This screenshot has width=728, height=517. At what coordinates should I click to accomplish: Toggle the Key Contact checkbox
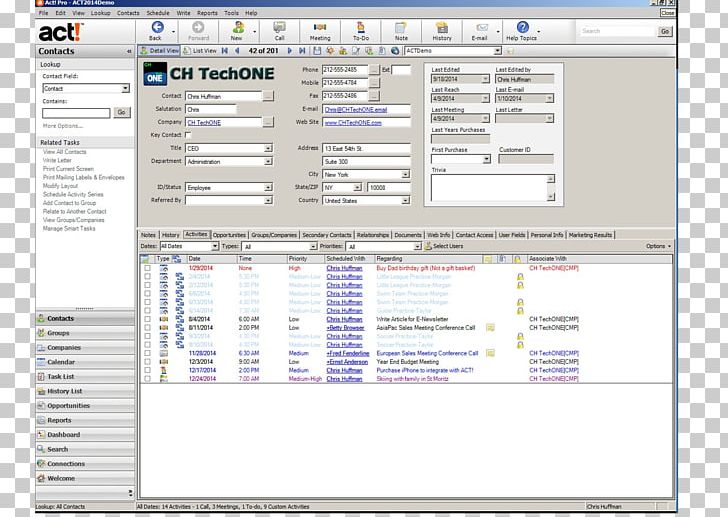point(188,135)
